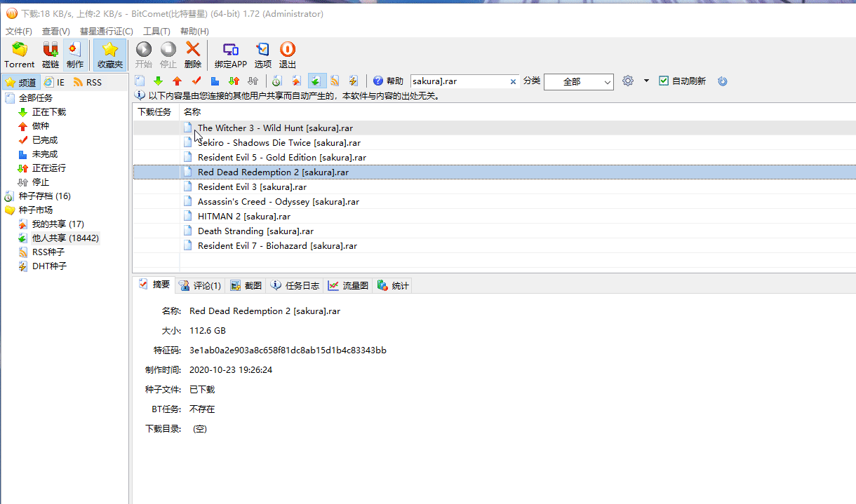This screenshot has height=504, width=856.
Task: Select 已完成 in the sidebar
Action: point(45,139)
